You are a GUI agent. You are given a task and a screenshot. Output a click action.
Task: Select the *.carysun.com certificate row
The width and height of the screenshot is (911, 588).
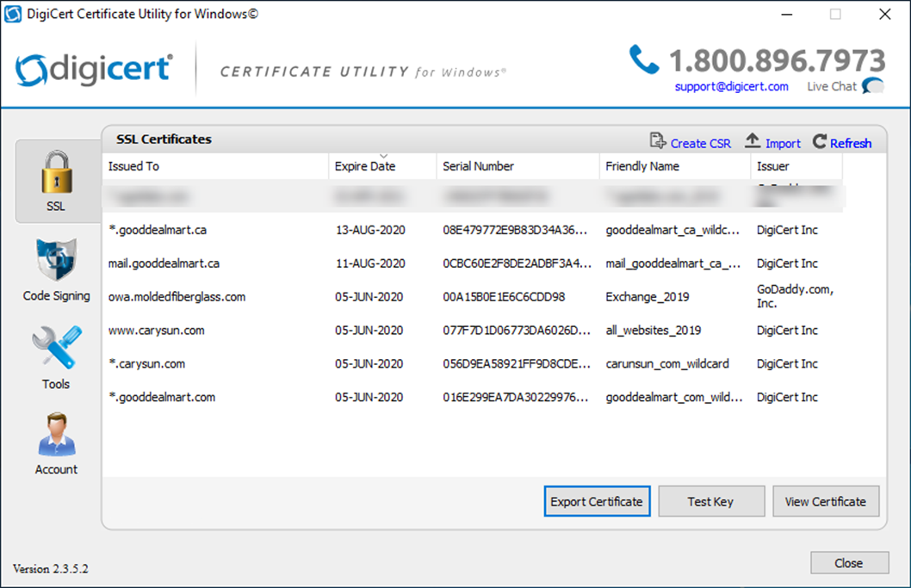[473, 363]
